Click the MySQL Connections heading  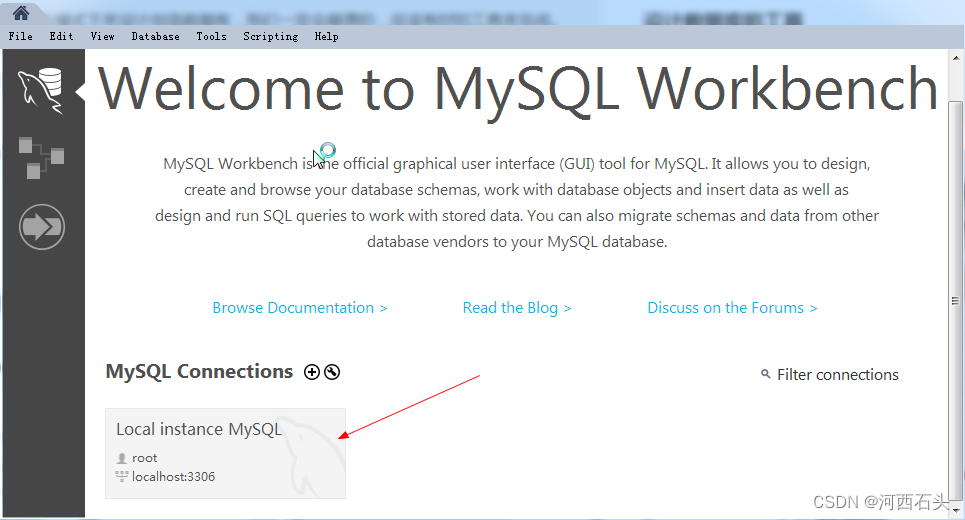pos(199,372)
